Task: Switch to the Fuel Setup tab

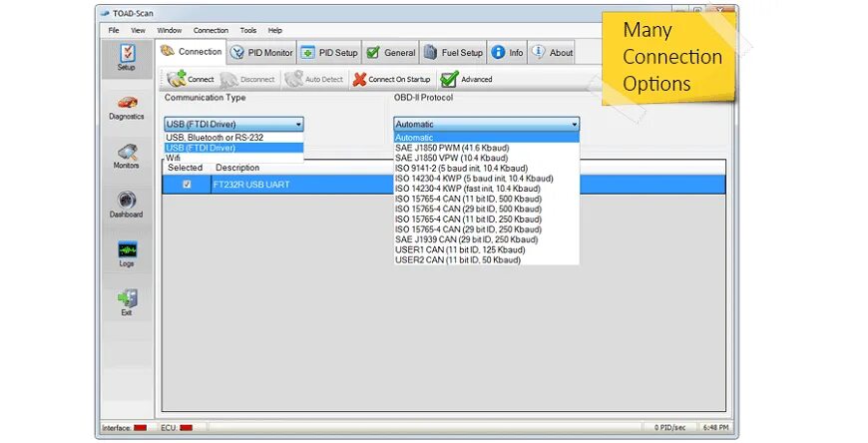Action: (453, 53)
